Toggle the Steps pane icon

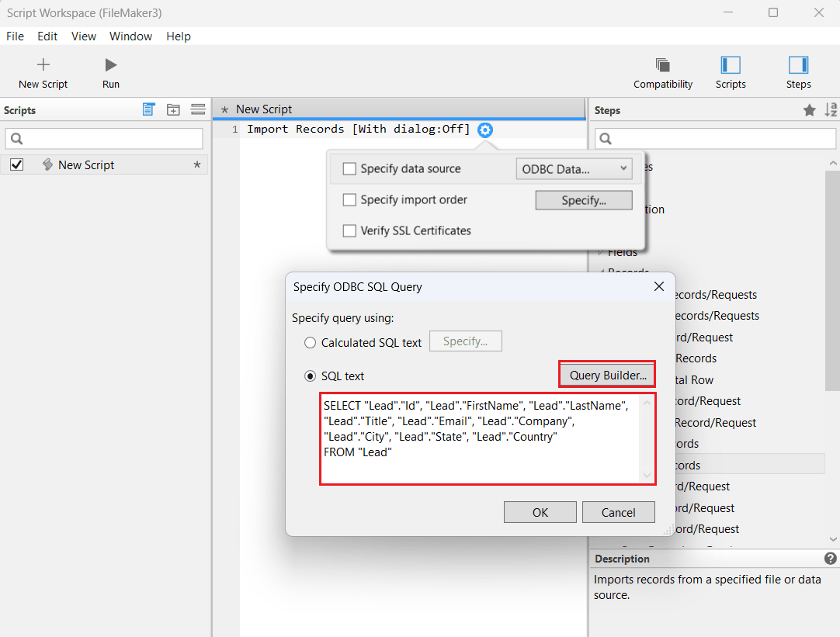[x=798, y=65]
